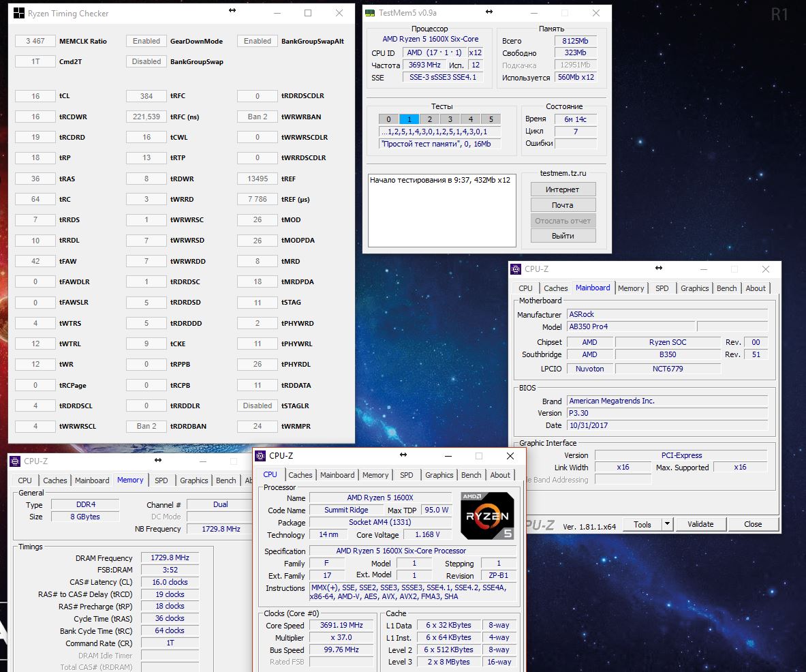This screenshot has width=806, height=672.
Task: Click the tREF value 13495
Action: pos(258,179)
